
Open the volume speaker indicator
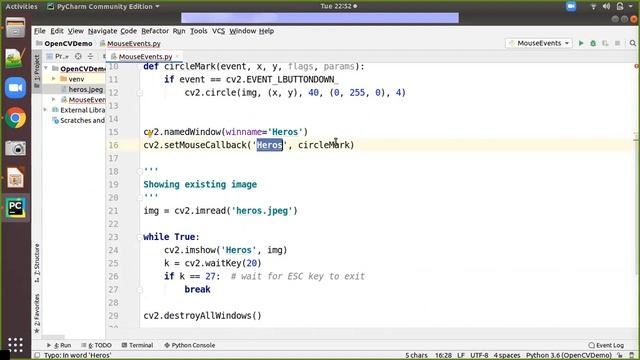click(x=607, y=6)
